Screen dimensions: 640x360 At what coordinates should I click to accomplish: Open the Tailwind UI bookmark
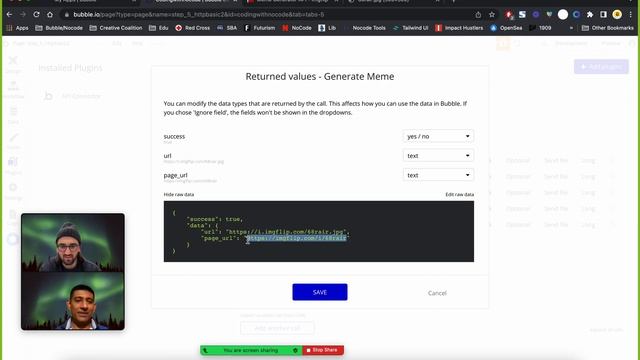point(411,28)
